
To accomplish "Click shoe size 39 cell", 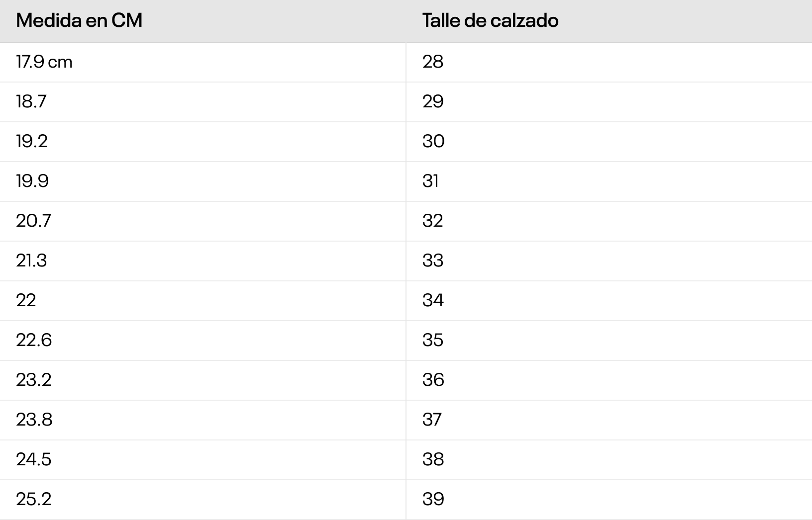I will pos(433,499).
